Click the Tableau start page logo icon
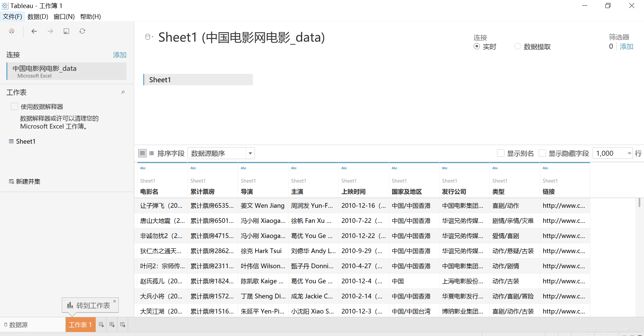 12,31
